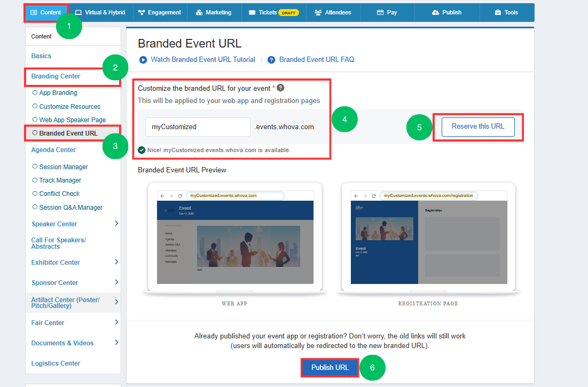Click the Exhibitor Center label
This screenshot has width=588, height=387.
56,263
